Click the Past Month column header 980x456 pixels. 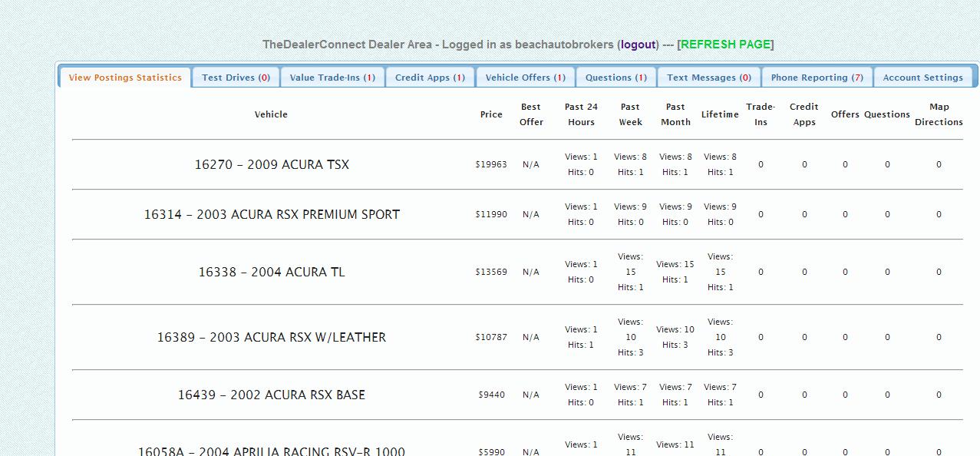pyautogui.click(x=675, y=114)
